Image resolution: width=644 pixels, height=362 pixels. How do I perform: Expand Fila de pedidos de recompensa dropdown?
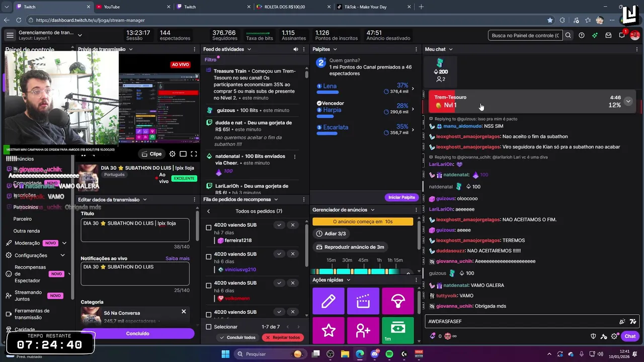(x=276, y=200)
